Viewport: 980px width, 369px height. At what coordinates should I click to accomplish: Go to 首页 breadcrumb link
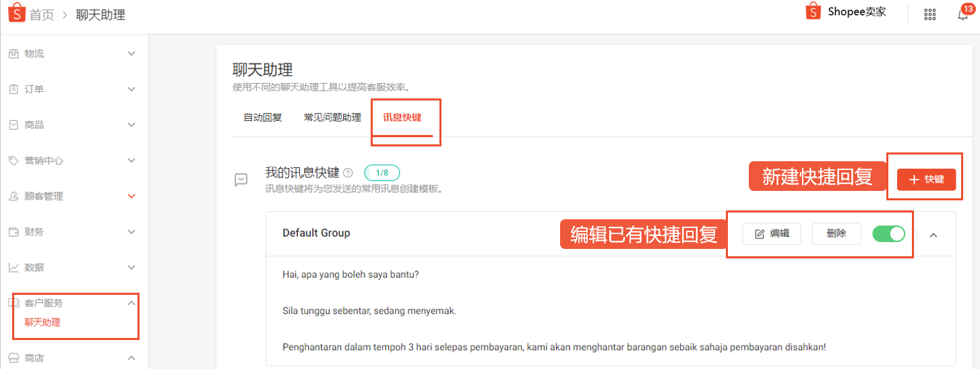(x=42, y=15)
